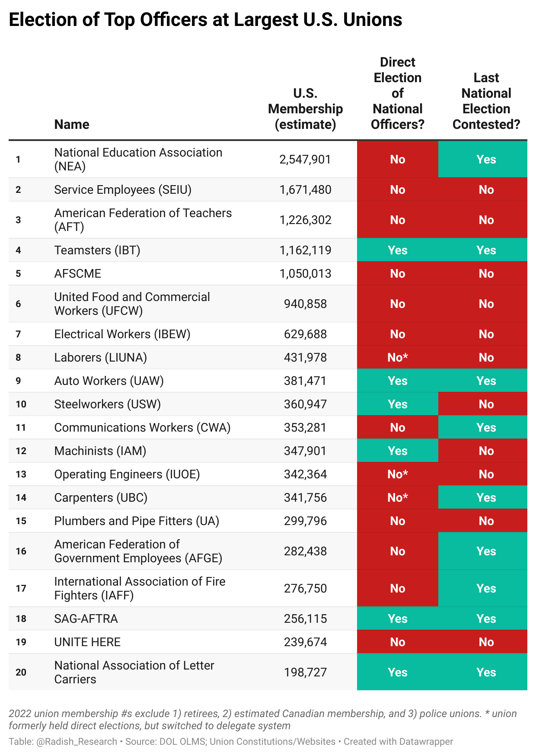The image size is (536, 756).
Task: Click the 'Name' column header
Action: point(72,125)
